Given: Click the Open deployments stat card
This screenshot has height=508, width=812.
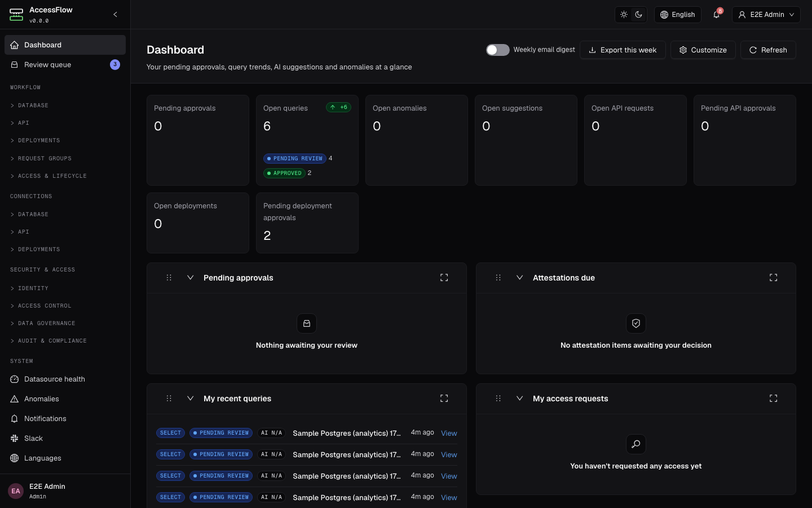Looking at the screenshot, I should coord(198,223).
